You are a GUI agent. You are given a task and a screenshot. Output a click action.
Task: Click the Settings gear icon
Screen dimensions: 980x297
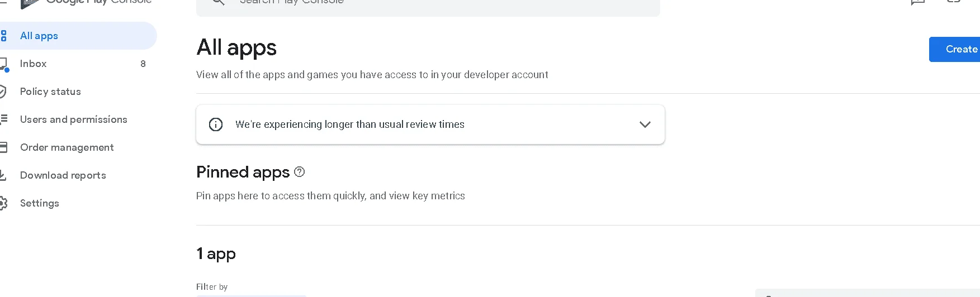3,203
